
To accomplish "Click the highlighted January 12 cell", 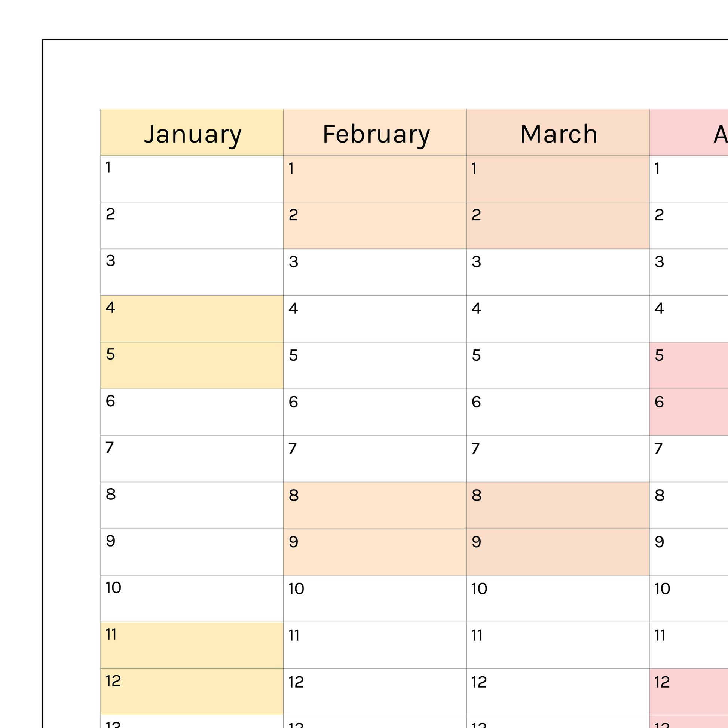I will [192, 692].
